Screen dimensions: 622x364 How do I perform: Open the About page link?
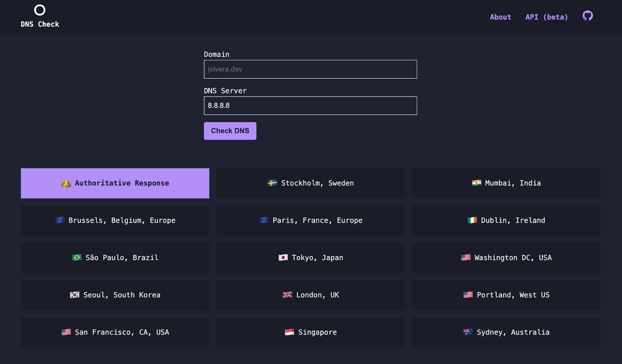pos(501,17)
